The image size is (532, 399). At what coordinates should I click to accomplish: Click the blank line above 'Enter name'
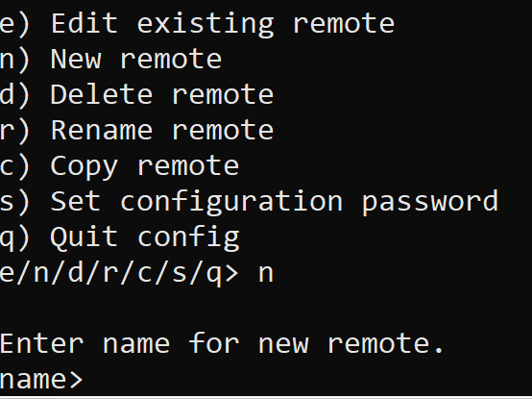tap(266, 309)
